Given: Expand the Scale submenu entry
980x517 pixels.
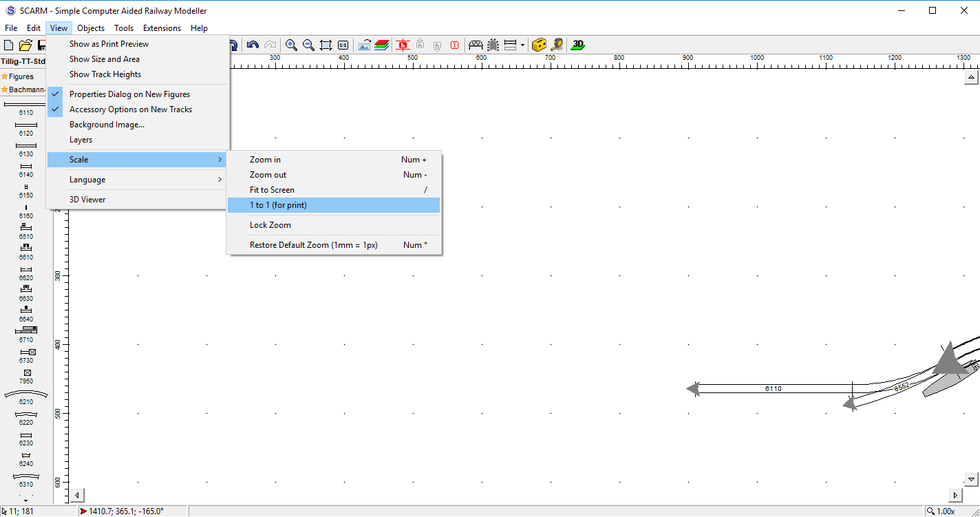Looking at the screenshot, I should point(138,160).
